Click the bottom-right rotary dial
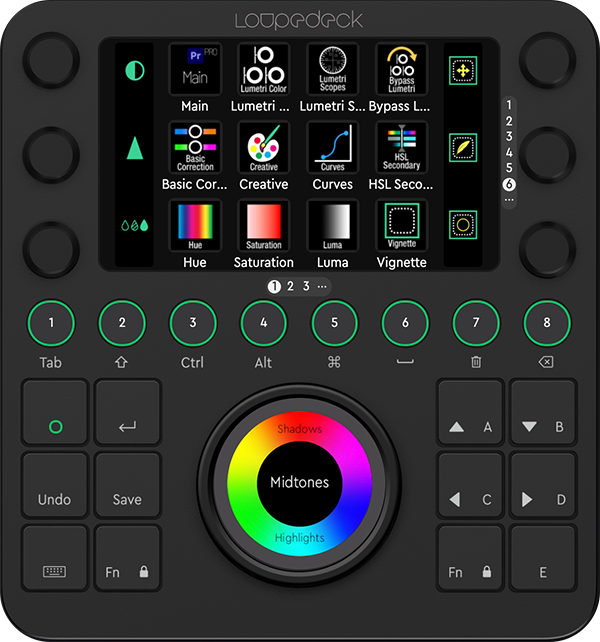Viewport: 600px width, 642px height. [547, 249]
